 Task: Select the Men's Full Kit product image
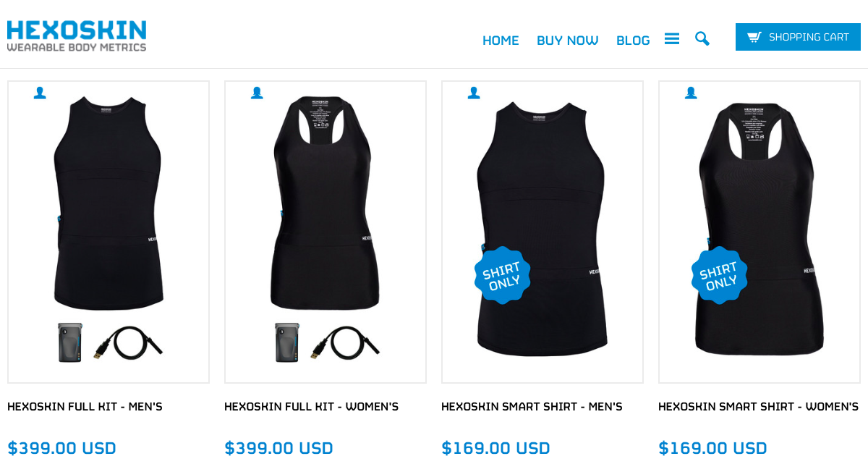click(109, 232)
